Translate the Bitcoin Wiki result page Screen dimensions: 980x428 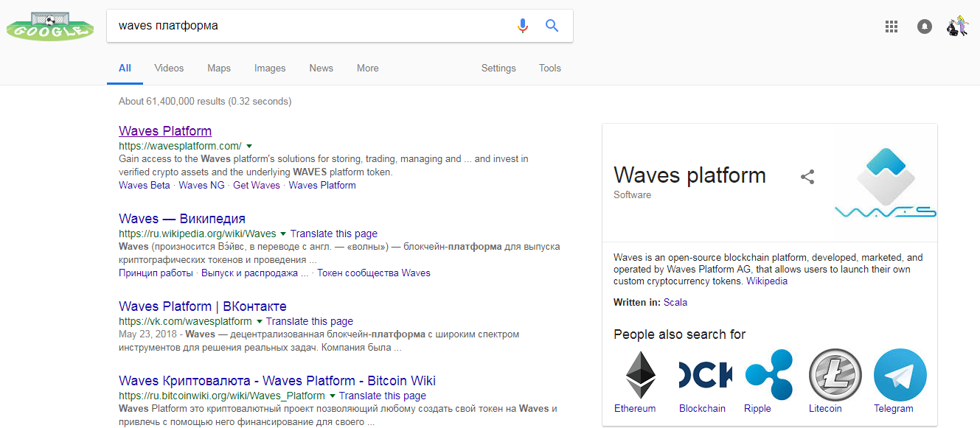coord(383,396)
